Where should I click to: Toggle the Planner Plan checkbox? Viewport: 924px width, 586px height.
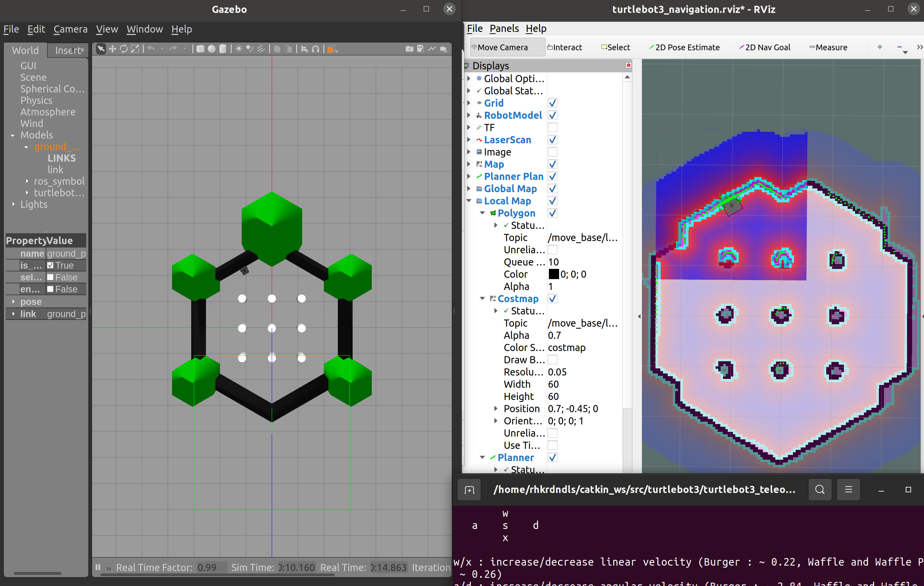553,177
